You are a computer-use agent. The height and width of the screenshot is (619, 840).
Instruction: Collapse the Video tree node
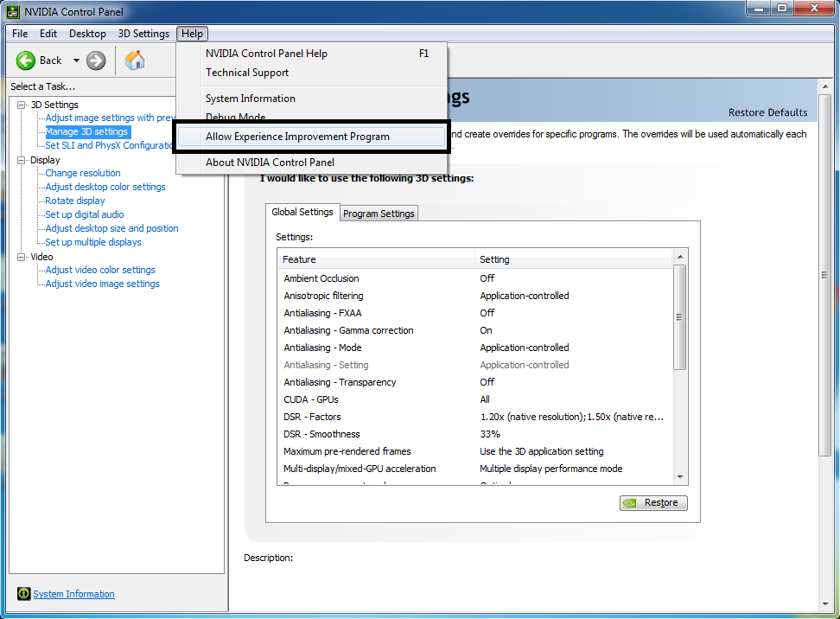point(21,258)
